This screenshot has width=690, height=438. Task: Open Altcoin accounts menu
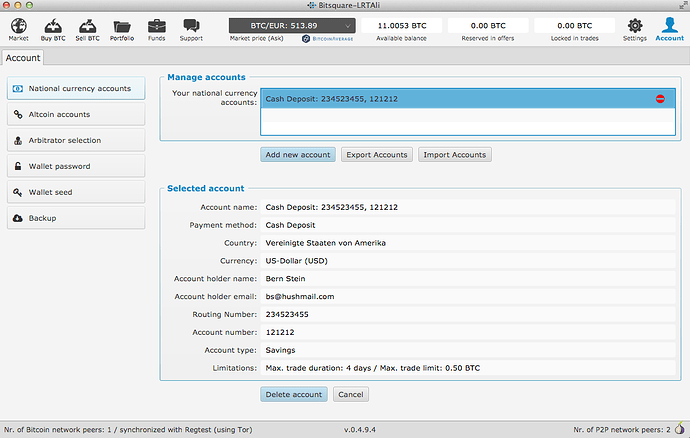click(x=76, y=114)
